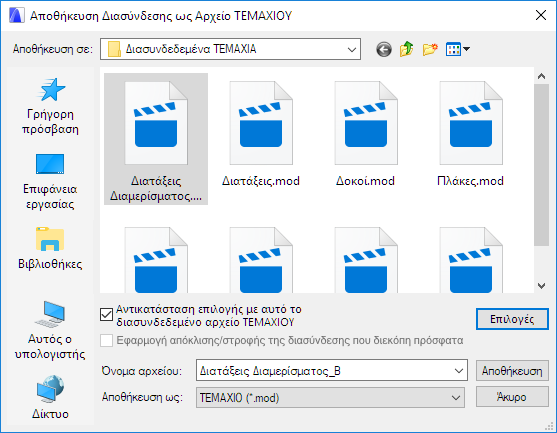The width and height of the screenshot is (557, 433).
Task: Open Επιφάνεια εργασίας desktop location
Action: point(50,182)
